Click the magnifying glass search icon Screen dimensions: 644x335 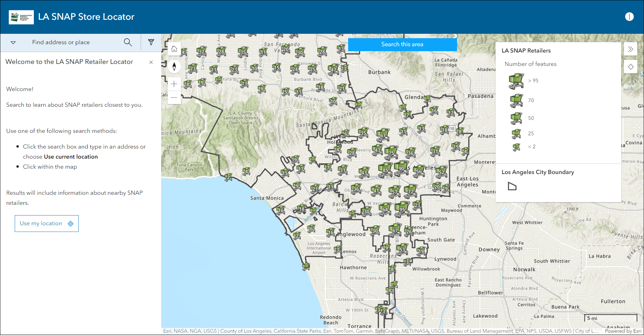click(128, 43)
